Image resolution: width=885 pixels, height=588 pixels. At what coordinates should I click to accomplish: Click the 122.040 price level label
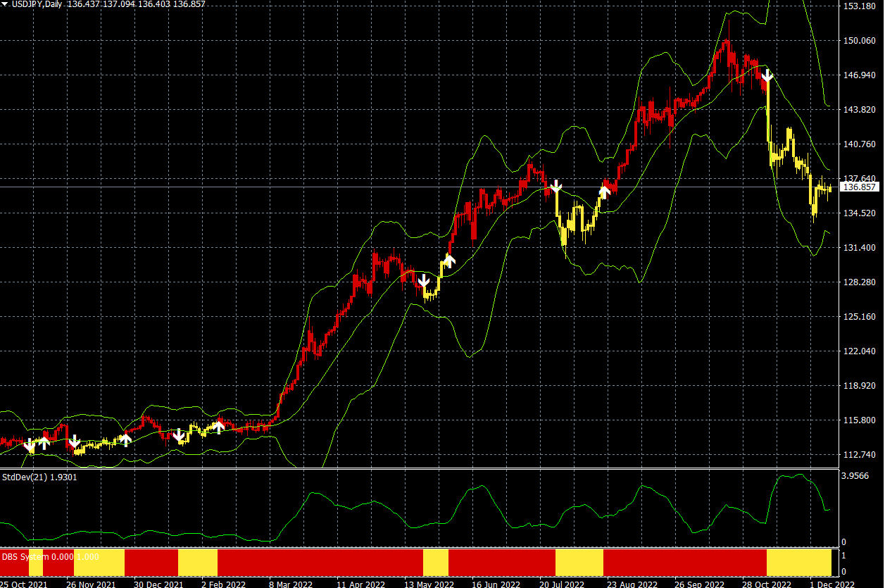[860, 351]
